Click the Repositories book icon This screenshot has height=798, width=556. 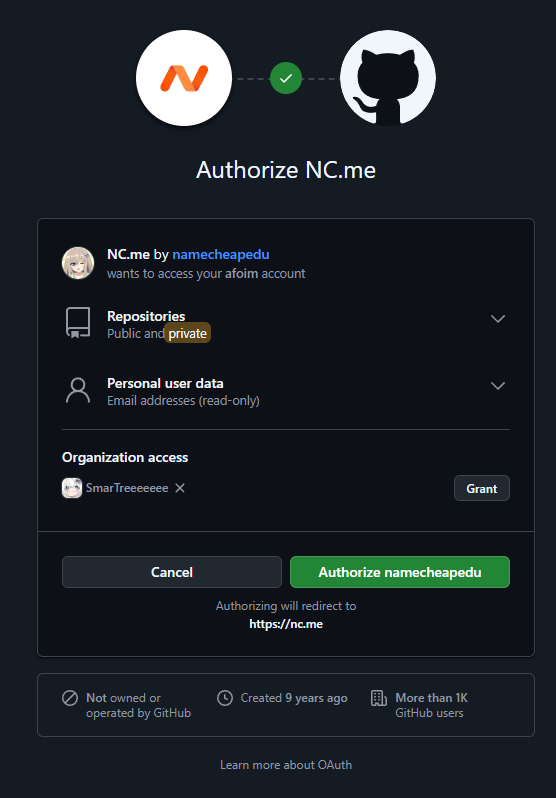(x=78, y=323)
